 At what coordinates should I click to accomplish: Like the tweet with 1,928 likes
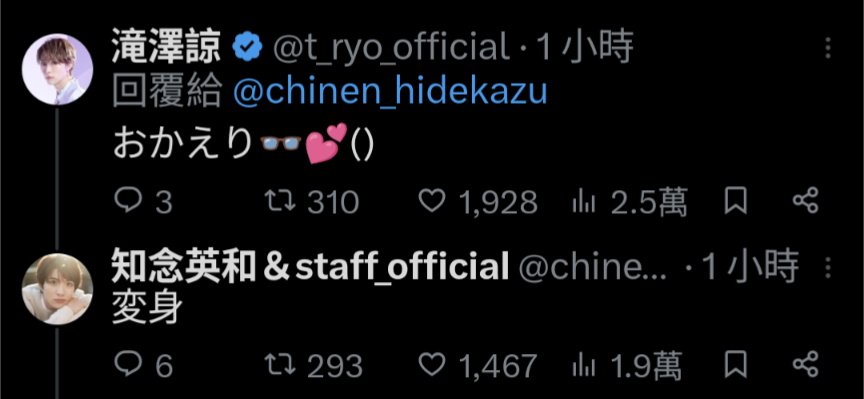point(478,201)
